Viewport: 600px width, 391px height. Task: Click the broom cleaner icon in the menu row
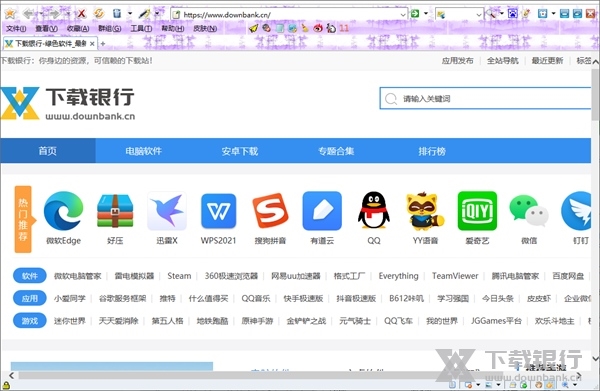tap(305, 28)
